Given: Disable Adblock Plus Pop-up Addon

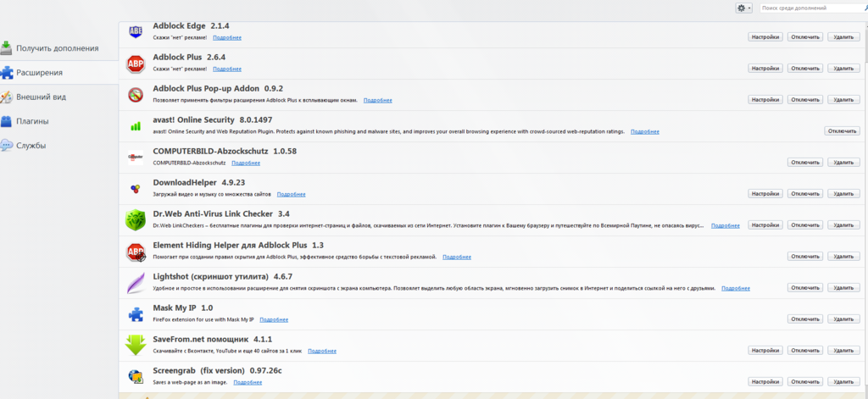Looking at the screenshot, I should click(805, 100).
